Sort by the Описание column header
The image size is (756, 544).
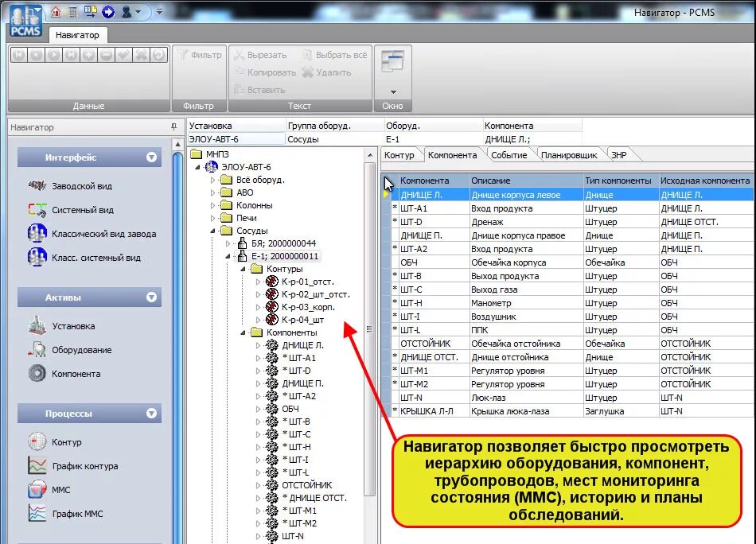point(527,181)
